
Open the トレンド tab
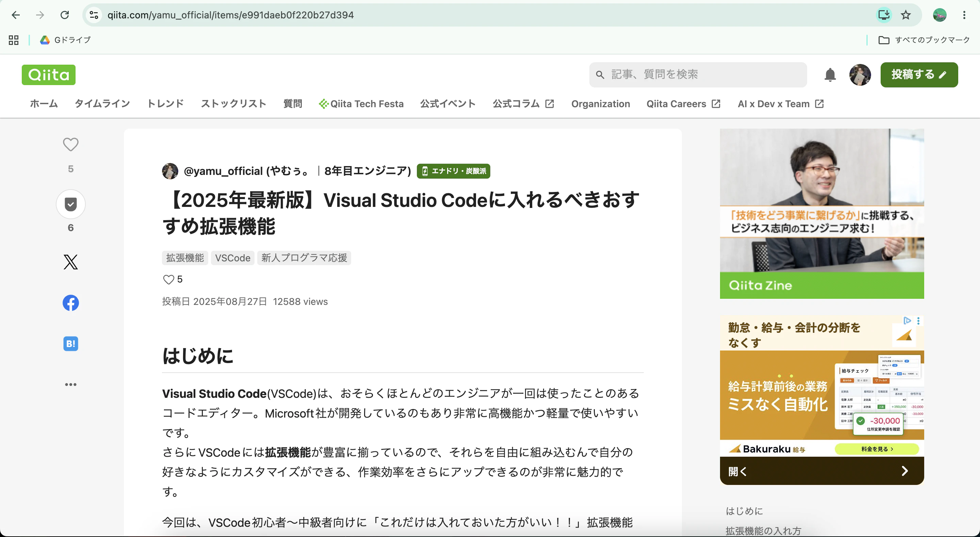[x=165, y=104]
